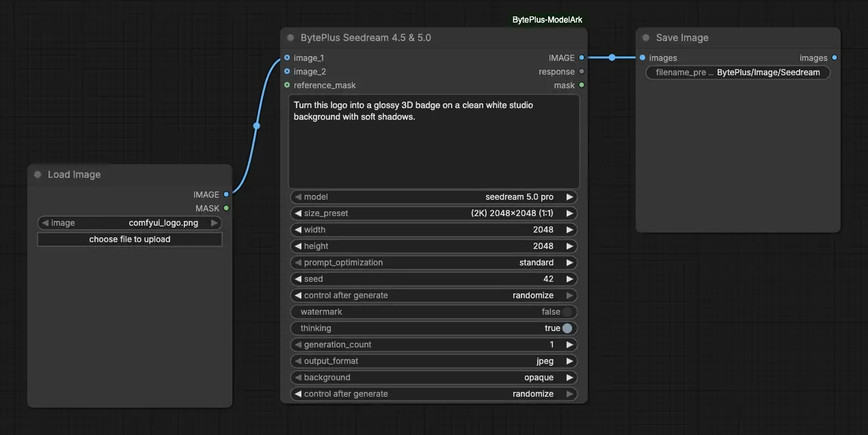Open the size_preset dropdown

point(433,213)
